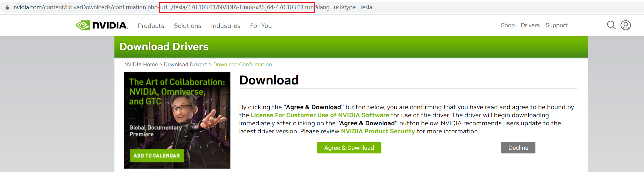Open the Solutions menu

(x=187, y=26)
